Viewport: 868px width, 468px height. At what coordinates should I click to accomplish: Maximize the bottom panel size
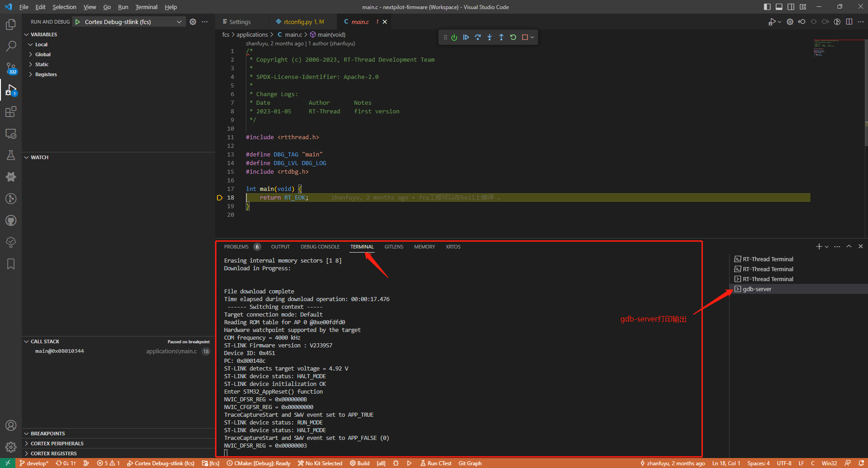(x=849, y=246)
